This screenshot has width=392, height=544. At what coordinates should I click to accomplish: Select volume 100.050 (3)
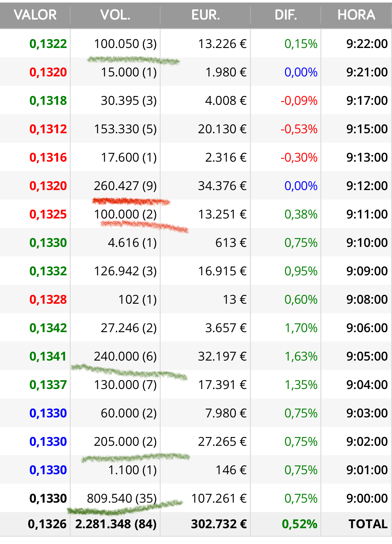(x=125, y=44)
